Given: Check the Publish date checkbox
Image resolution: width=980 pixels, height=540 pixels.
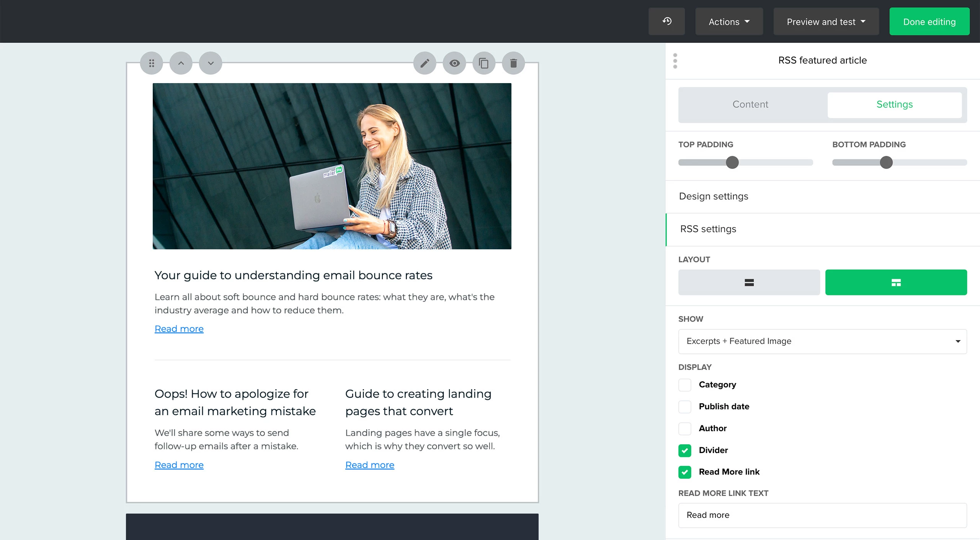Looking at the screenshot, I should coord(685,407).
